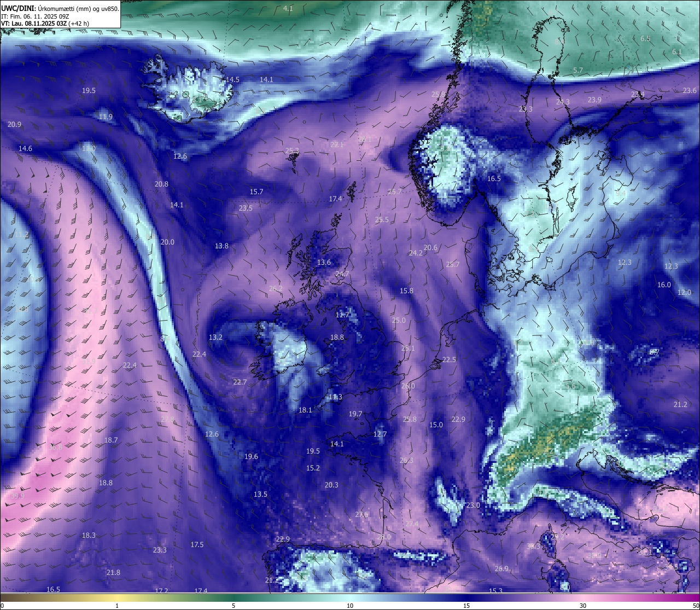700x610 pixels.
Task: Click the 17.2 value label
Action: click(161, 591)
